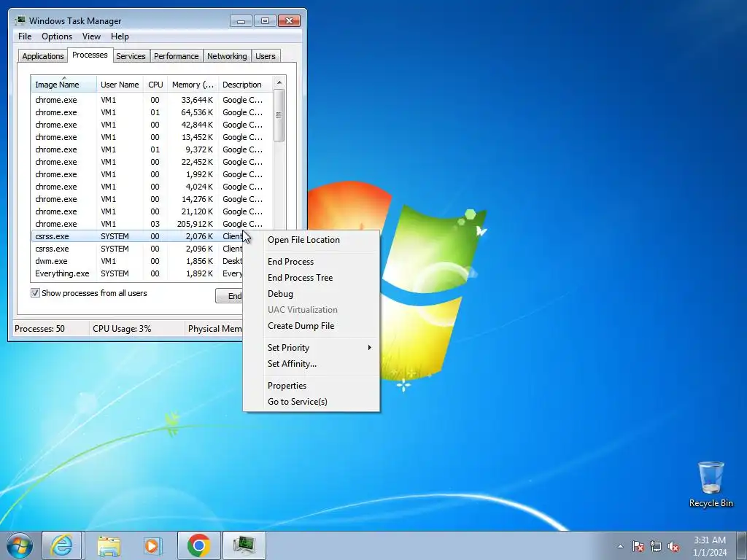Click the muted volume tray icon
The width and height of the screenshot is (747, 560).
pyautogui.click(x=673, y=546)
